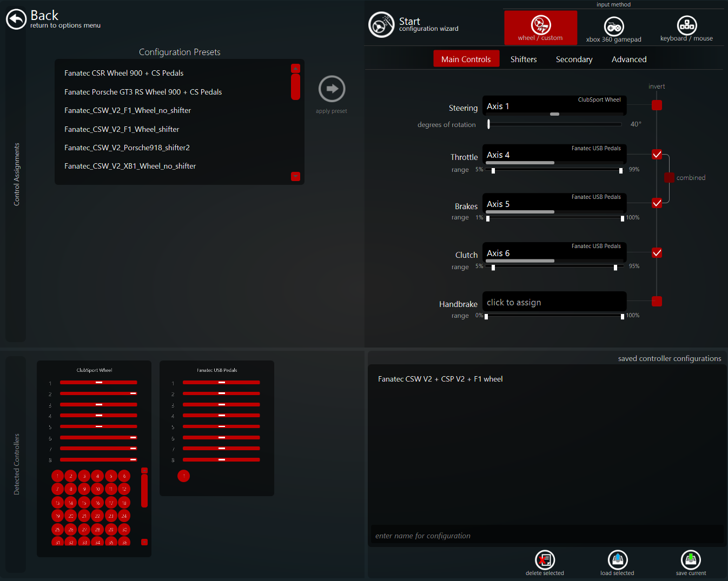Select wheel / custom input method
Viewport: 728px width, 581px height.
(x=540, y=28)
